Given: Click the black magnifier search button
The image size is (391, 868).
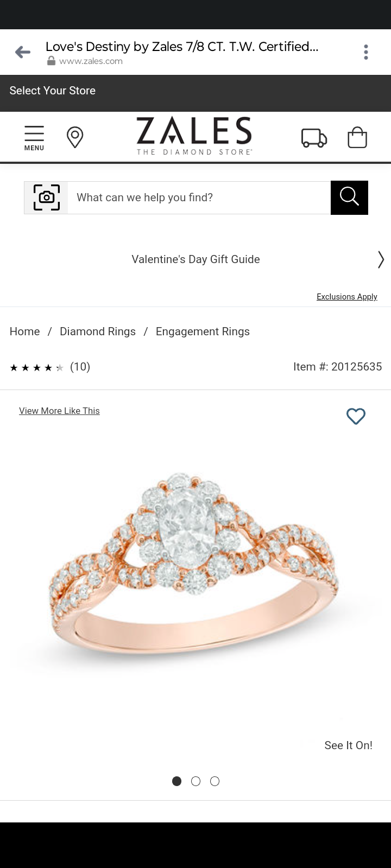Looking at the screenshot, I should click(349, 197).
